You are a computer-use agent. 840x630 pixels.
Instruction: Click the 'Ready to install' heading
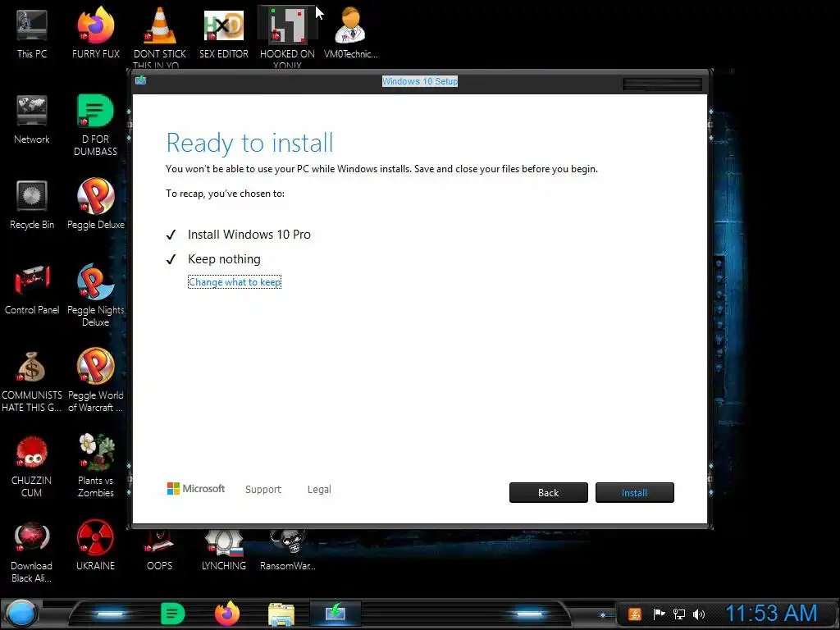coord(249,143)
